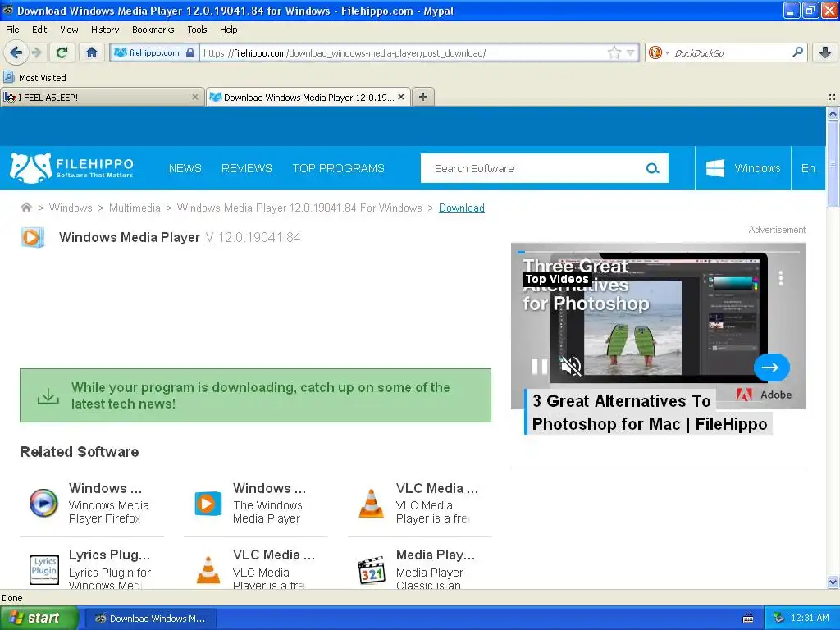Image resolution: width=840 pixels, height=630 pixels.
Task: Bookmark this page with the star icon
Action: point(614,52)
